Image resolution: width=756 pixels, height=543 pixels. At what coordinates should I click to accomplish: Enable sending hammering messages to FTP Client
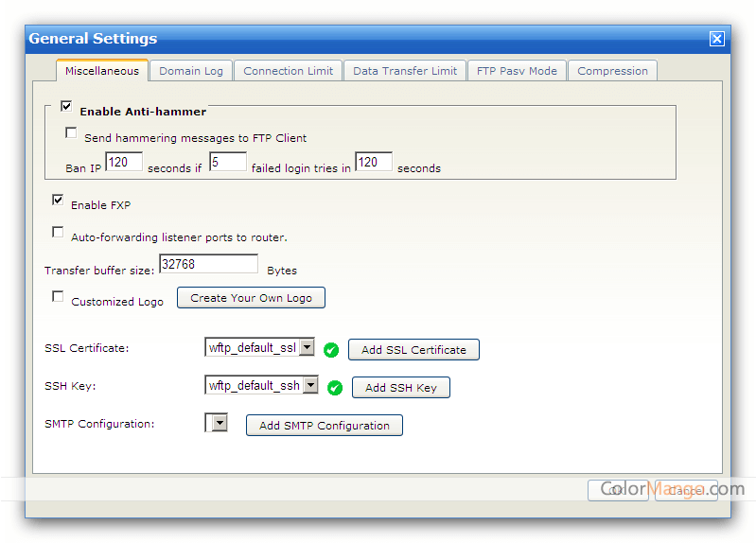71,134
